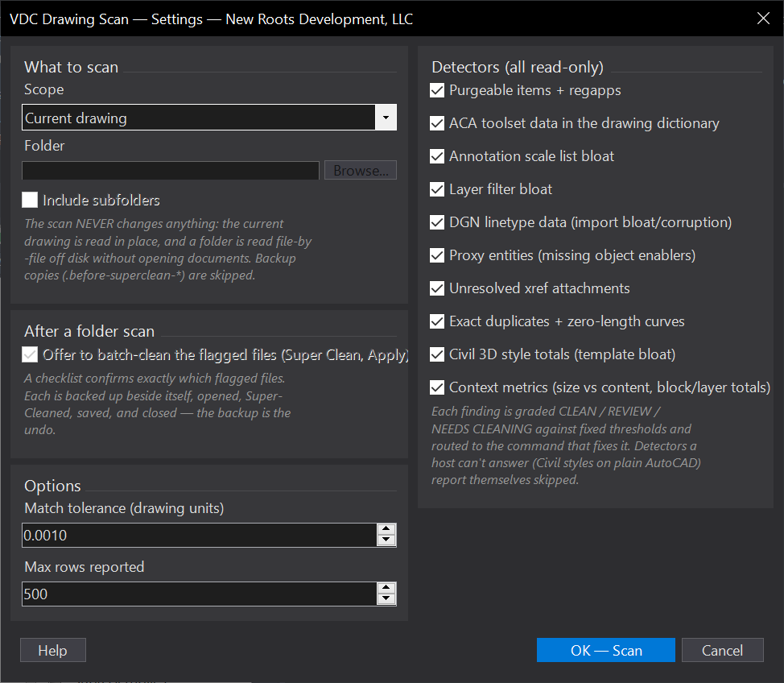
Task: Click the 'Options' section heading
Action: click(52, 486)
